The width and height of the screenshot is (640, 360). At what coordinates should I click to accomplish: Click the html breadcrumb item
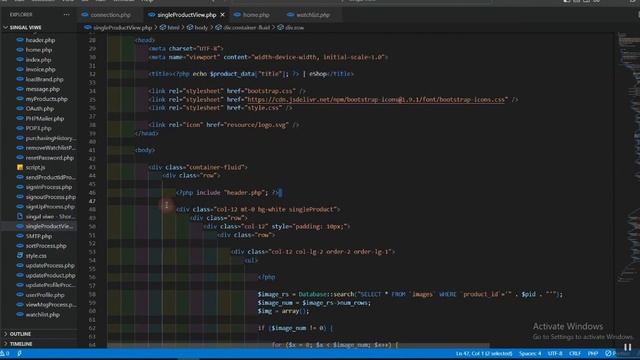point(173,28)
